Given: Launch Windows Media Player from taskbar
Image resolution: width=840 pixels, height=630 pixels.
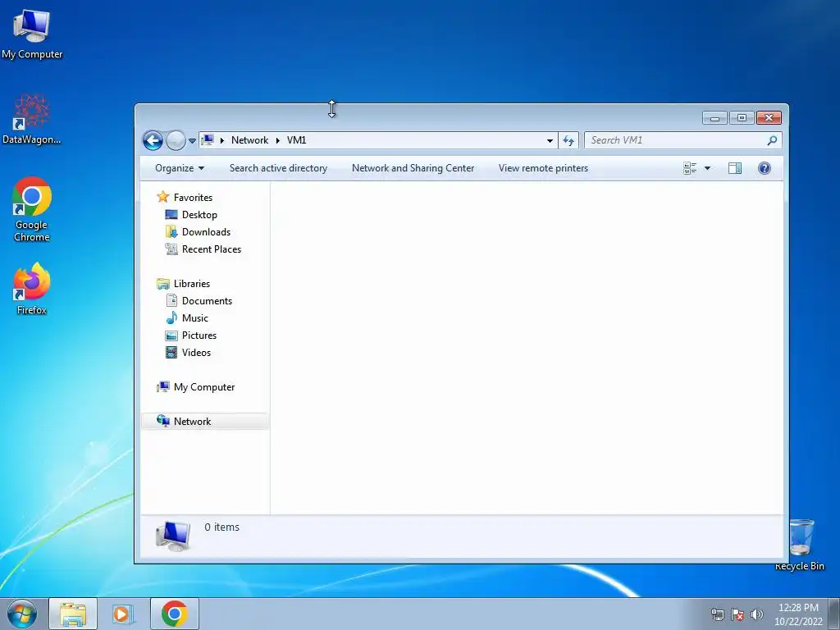Looking at the screenshot, I should click(123, 614).
